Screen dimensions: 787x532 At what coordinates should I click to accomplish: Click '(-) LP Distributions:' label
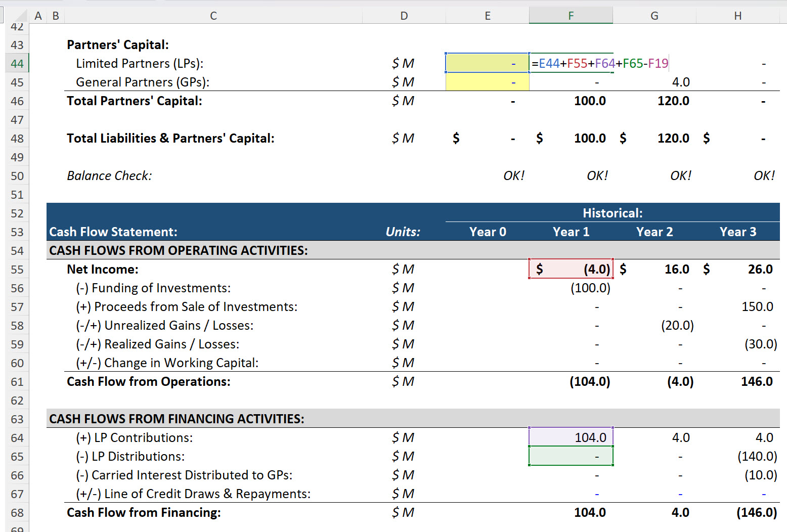click(x=130, y=456)
